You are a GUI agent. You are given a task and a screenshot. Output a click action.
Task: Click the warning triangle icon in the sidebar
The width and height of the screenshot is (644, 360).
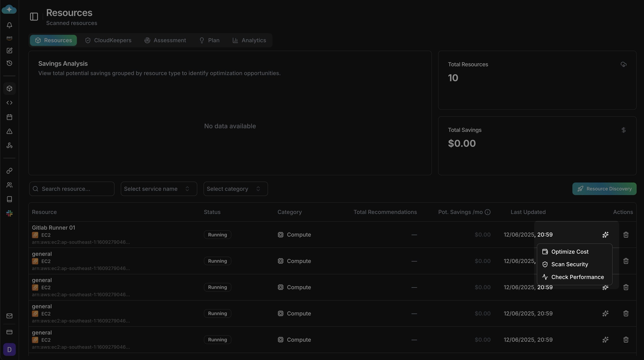tap(9, 131)
